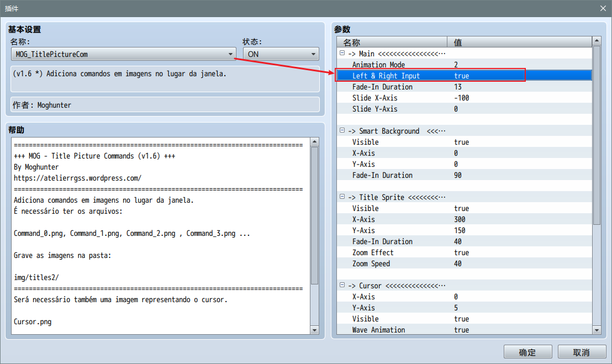
Task: Select the Slide Y-Axis parameter row
Action: point(465,108)
